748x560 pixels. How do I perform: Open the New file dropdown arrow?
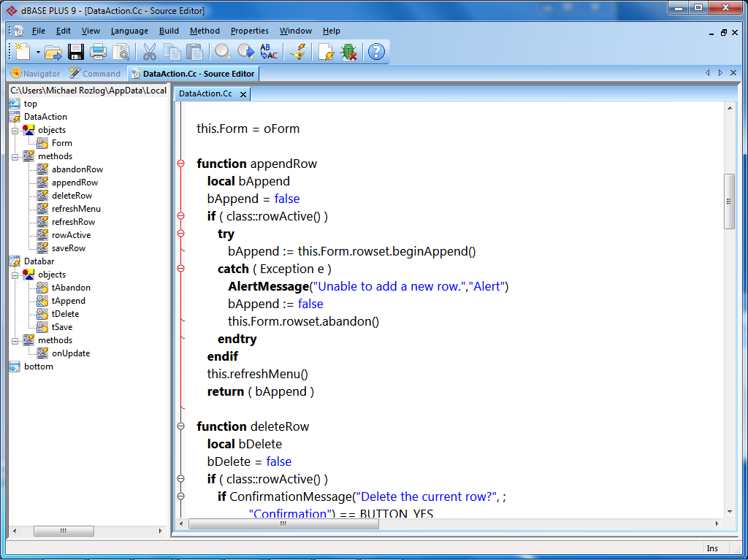38,52
